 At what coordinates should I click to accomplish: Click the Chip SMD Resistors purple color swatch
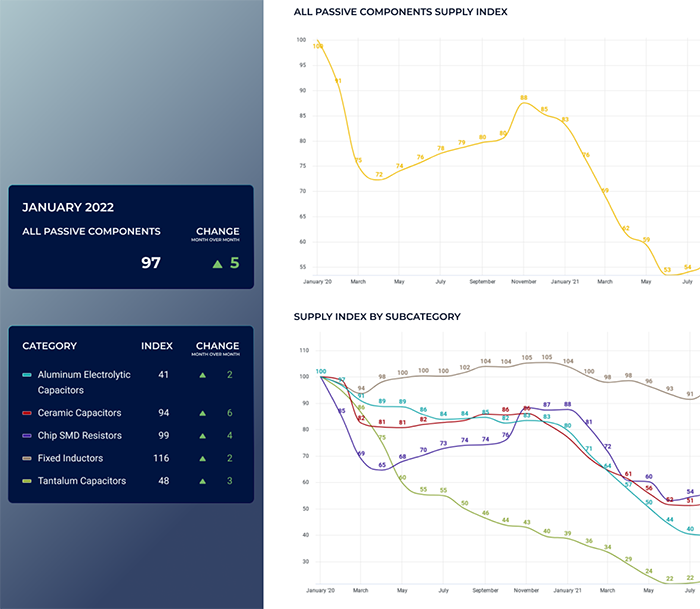27,436
